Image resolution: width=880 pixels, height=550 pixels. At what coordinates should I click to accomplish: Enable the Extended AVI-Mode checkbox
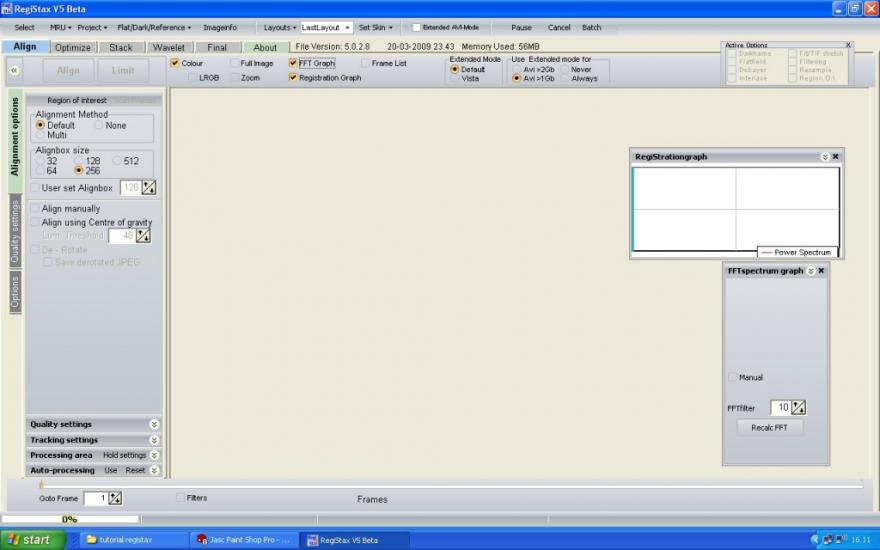[x=416, y=28]
